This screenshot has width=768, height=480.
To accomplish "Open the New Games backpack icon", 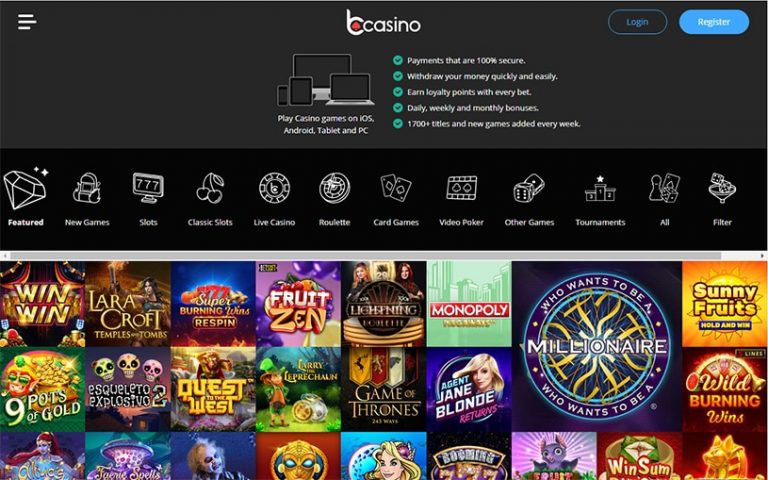I will (x=87, y=188).
